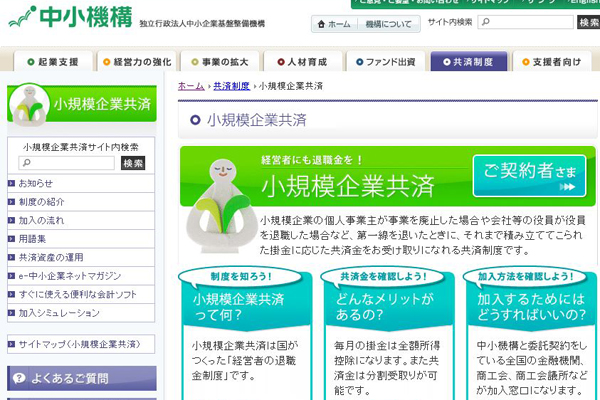Screen dimensions: 600x400
Task: Click the mascot figure in left sidebar header
Action: point(29,105)
